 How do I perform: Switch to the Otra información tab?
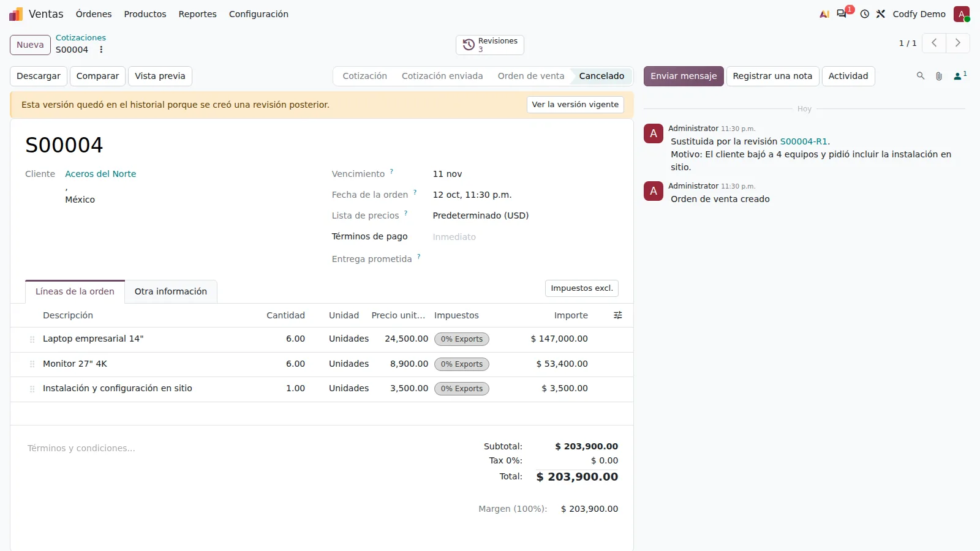point(171,291)
